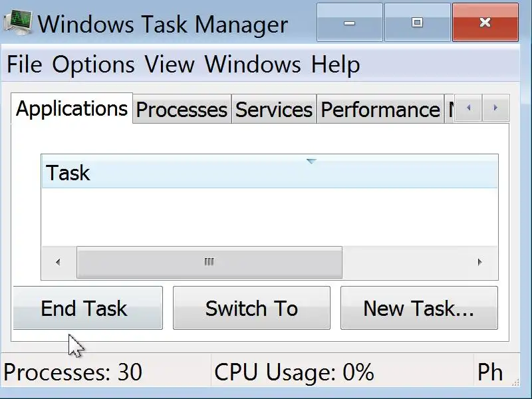Show the Help menu
The width and height of the screenshot is (532, 399).
(x=336, y=65)
